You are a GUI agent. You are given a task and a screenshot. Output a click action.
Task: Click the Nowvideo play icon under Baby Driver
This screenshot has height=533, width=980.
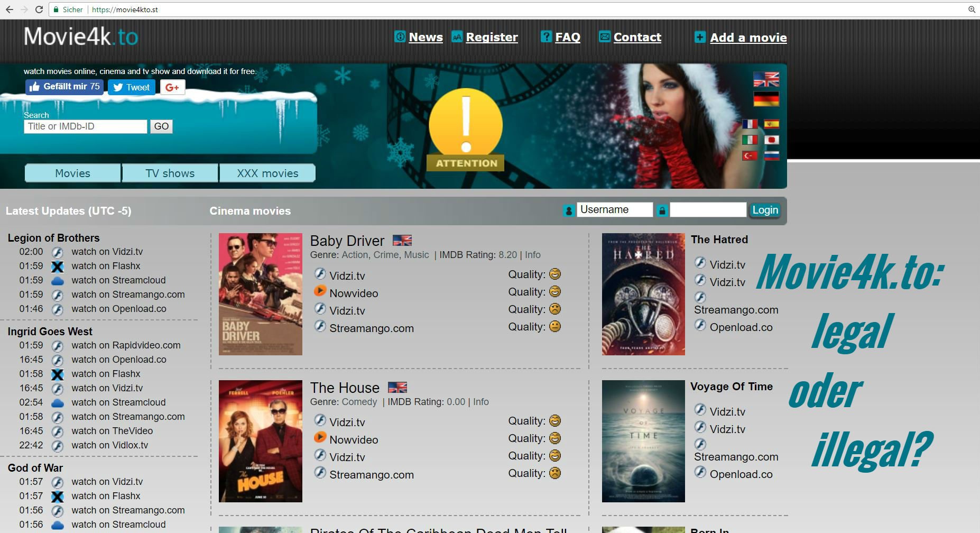pos(320,291)
